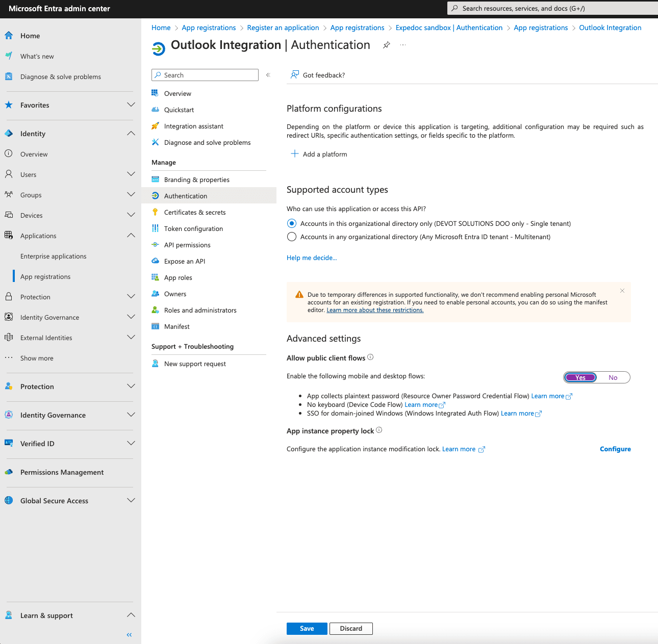The width and height of the screenshot is (658, 644).
Task: Open the more options ellipsis beside title
Action: [403, 45]
